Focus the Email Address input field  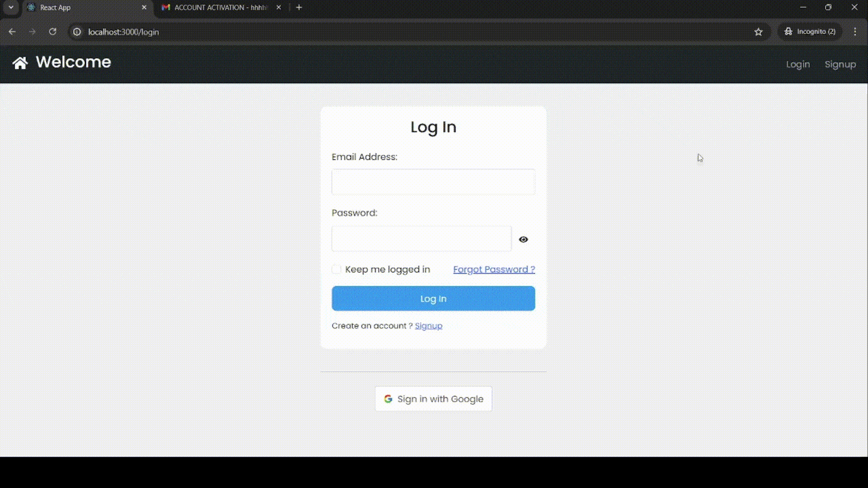pyautogui.click(x=433, y=182)
